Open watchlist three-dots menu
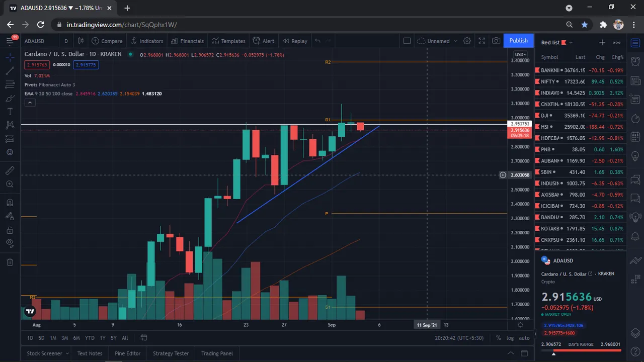Image resolution: width=644 pixels, height=362 pixels. click(x=616, y=42)
